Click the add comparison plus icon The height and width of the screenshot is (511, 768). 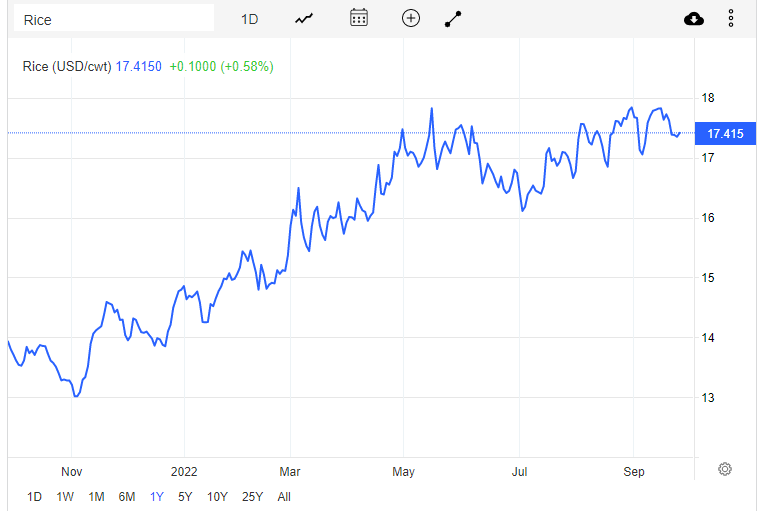point(410,19)
